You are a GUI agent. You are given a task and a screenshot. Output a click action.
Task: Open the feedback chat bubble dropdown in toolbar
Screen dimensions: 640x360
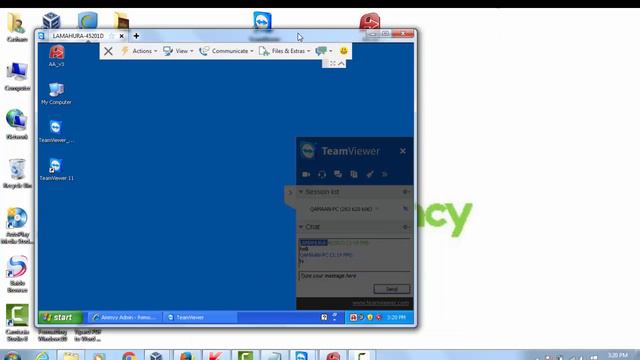324,51
